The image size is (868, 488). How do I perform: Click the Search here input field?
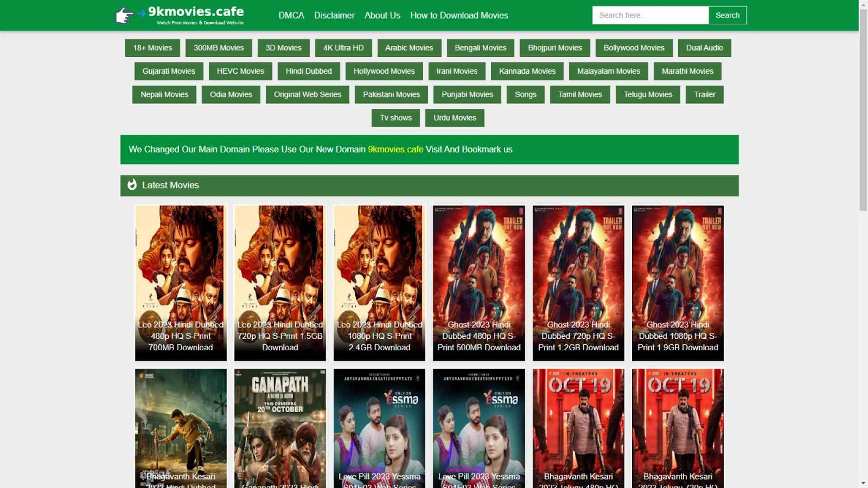pyautogui.click(x=650, y=15)
